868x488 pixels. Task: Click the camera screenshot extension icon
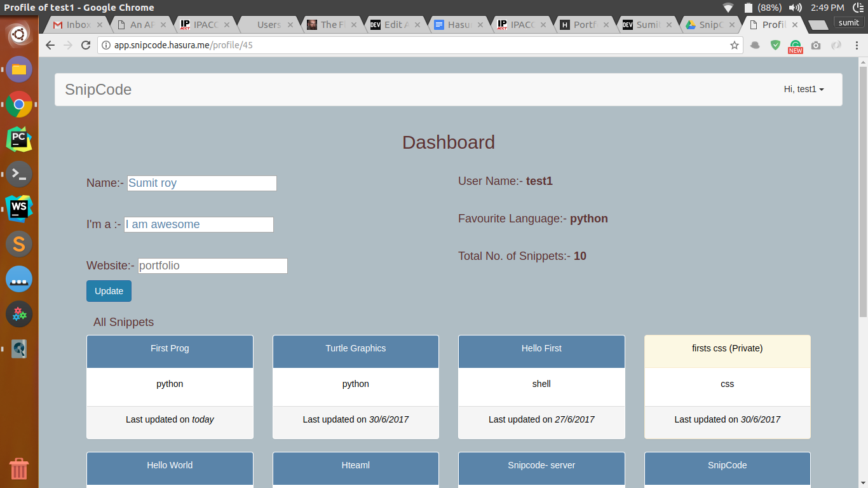(x=816, y=45)
